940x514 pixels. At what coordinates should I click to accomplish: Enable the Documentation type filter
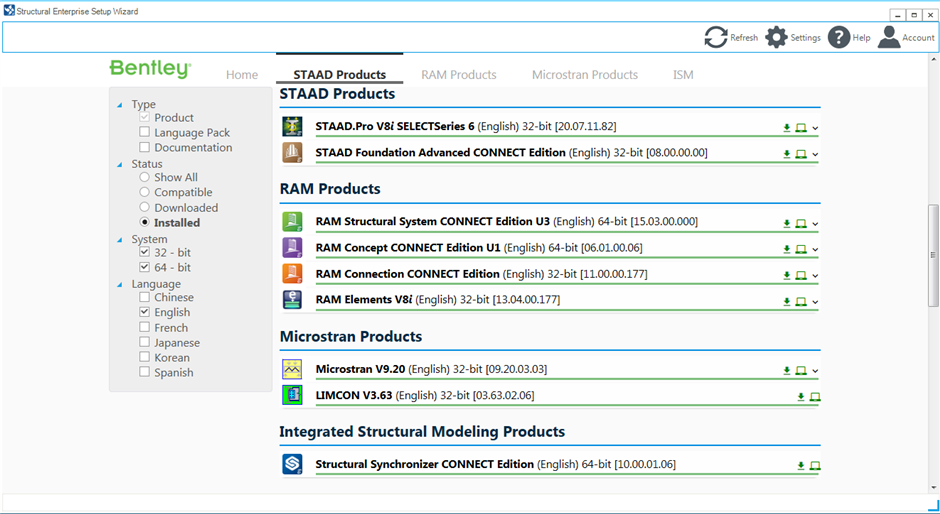[x=144, y=147]
